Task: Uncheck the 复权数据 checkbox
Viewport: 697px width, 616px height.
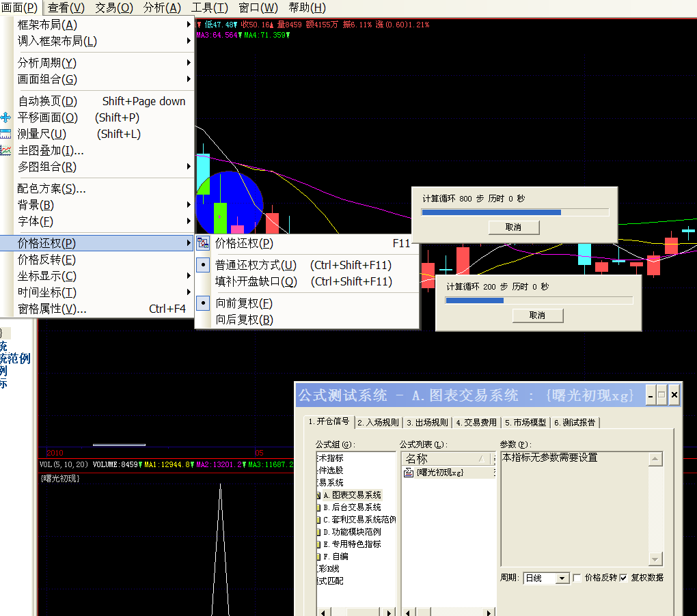Action: tap(623, 578)
